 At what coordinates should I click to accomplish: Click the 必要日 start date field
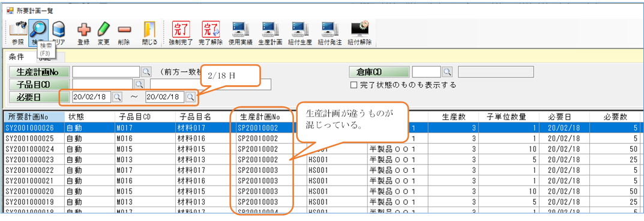[x=92, y=97]
